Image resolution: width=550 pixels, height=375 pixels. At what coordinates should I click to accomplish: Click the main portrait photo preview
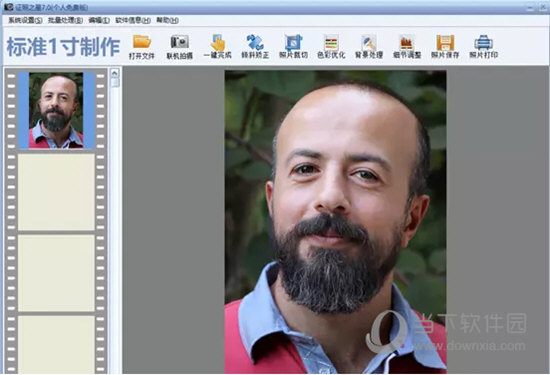[335, 221]
